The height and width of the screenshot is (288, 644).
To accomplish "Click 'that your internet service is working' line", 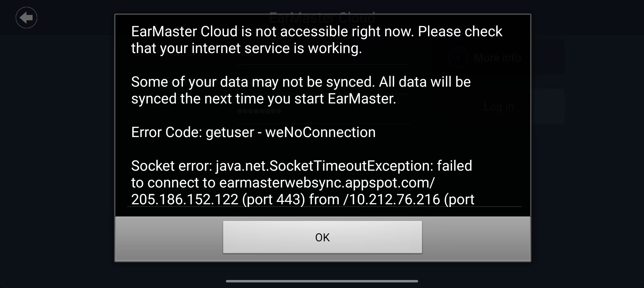I will 246,49.
